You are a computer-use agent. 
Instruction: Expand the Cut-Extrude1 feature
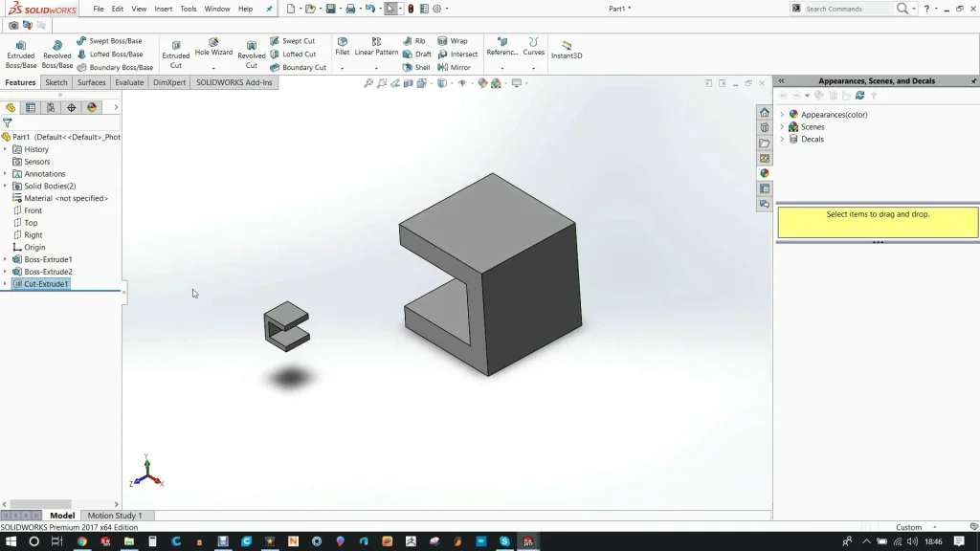(5, 283)
